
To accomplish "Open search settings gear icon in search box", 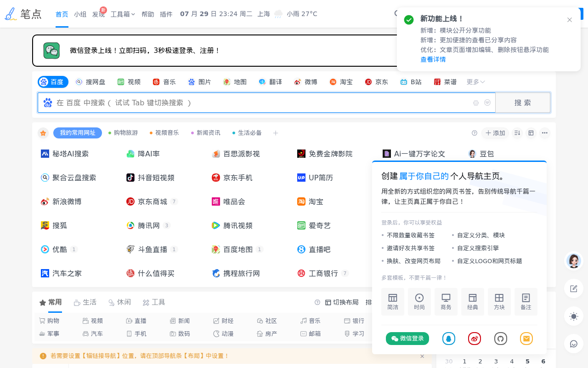I will point(476,103).
